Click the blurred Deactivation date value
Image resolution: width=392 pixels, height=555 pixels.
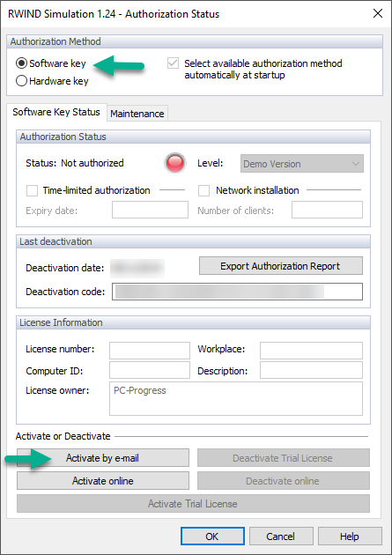tap(137, 268)
